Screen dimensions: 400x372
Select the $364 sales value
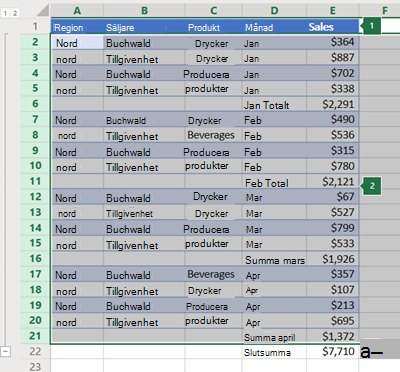click(x=332, y=42)
